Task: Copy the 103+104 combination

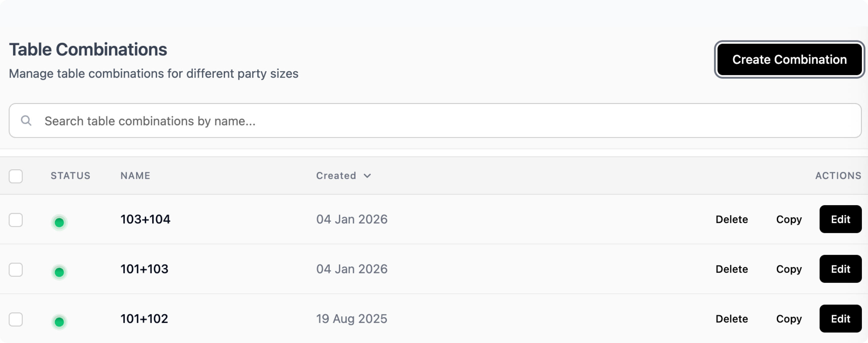Action: pos(789,220)
